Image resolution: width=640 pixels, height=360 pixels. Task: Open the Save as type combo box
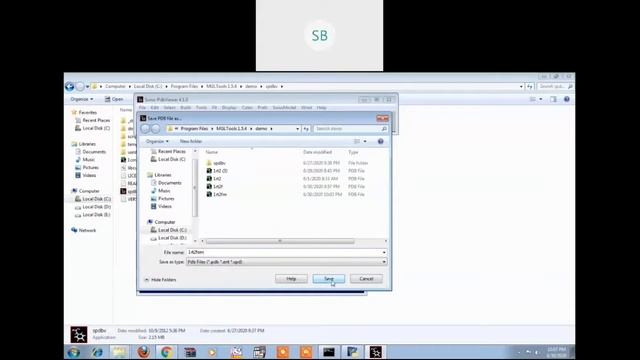[x=287, y=262]
